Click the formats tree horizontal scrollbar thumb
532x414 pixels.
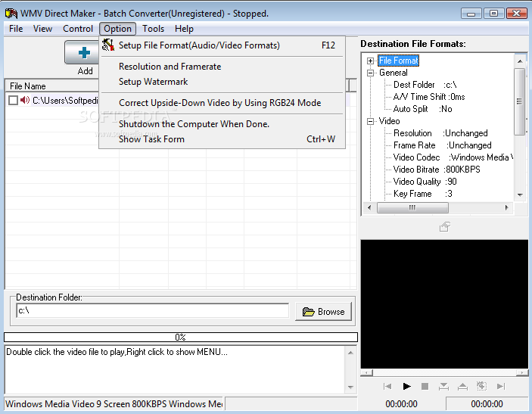point(412,207)
